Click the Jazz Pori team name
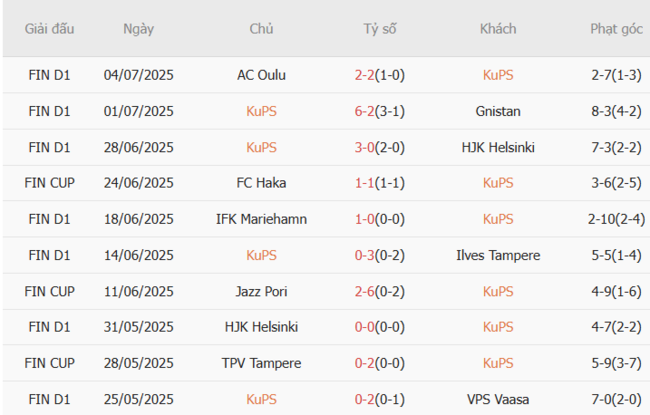Image resolution: width=650 pixels, height=415 pixels. tap(262, 291)
